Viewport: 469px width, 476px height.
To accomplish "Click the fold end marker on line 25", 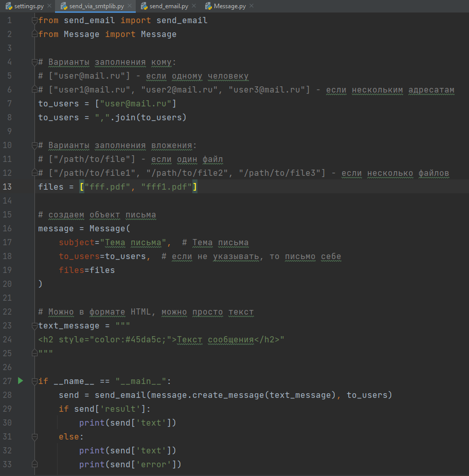I will [34, 353].
